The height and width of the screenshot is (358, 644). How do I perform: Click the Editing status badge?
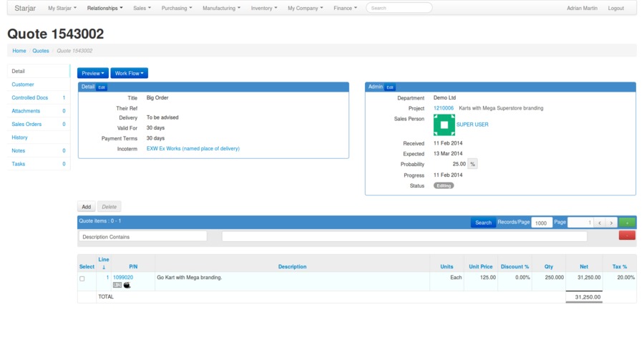[x=444, y=185]
